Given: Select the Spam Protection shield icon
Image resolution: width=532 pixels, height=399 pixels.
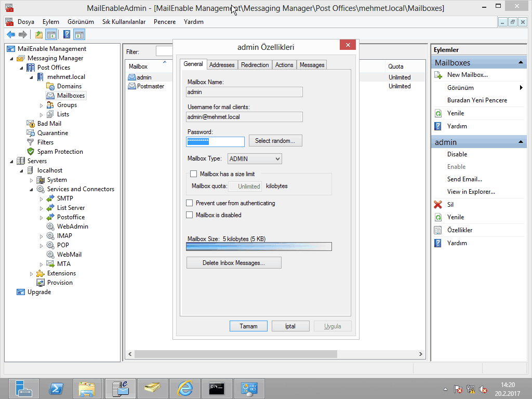Looking at the screenshot, I should click(31, 152).
